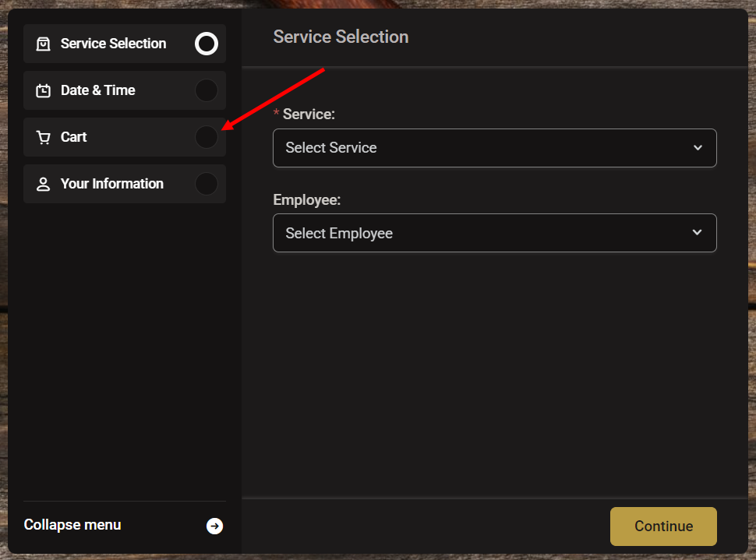Click the shopping bag icon beside Service Selection
This screenshot has height=560, width=756.
click(44, 44)
